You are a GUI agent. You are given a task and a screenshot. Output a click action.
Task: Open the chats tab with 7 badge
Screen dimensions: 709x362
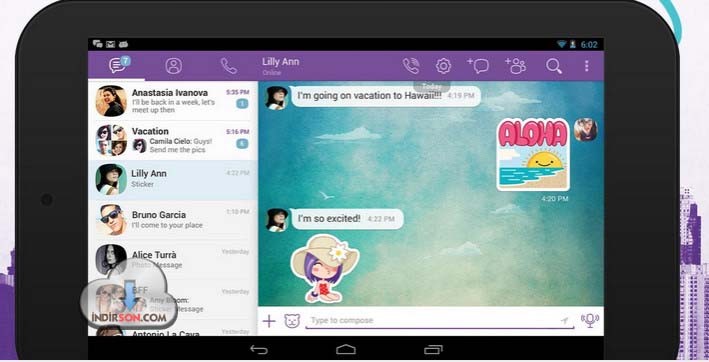[x=118, y=66]
